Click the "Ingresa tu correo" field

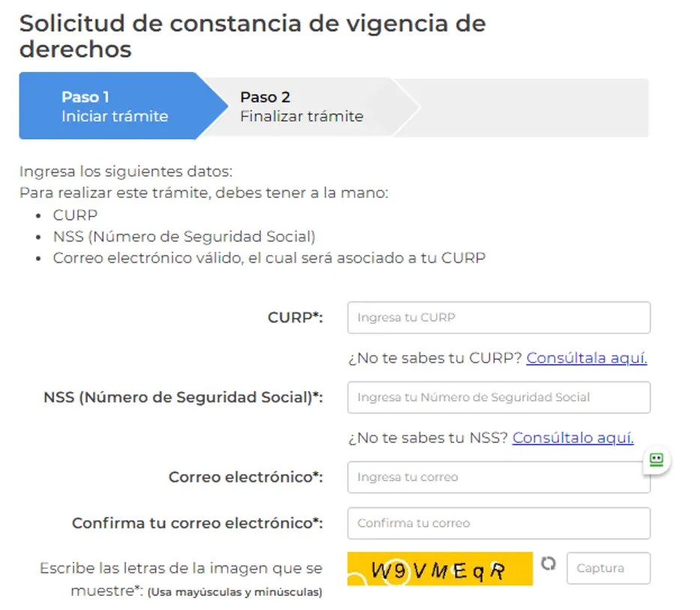tap(498, 477)
